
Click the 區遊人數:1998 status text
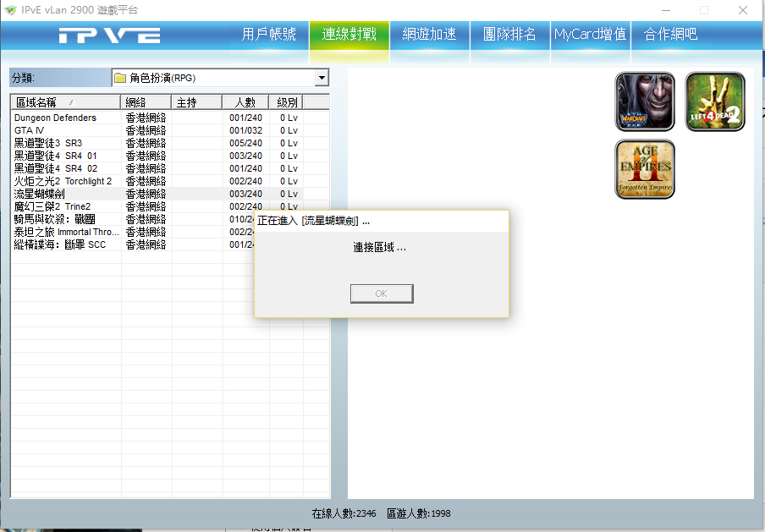[x=419, y=513]
